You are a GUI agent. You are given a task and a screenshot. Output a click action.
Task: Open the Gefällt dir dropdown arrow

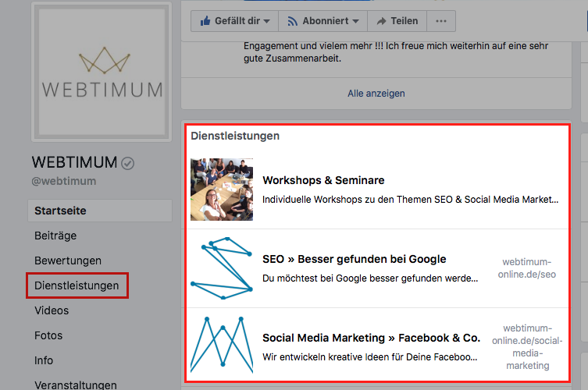coord(266,21)
